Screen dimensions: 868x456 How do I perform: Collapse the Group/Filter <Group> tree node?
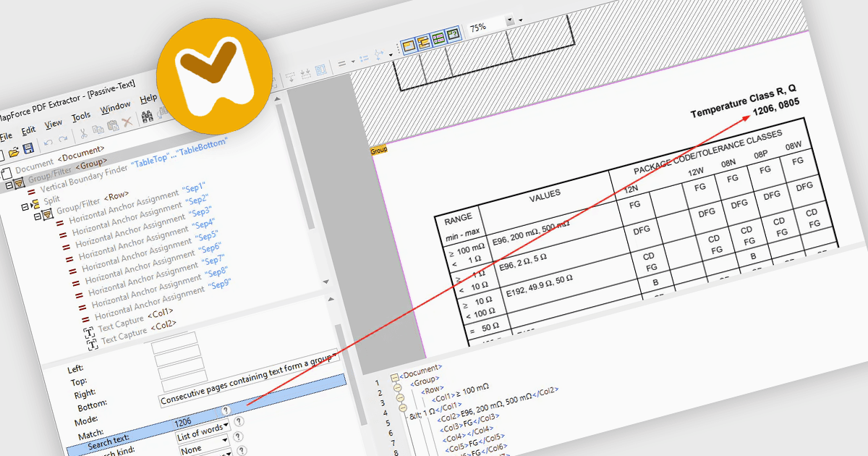[x=9, y=185]
